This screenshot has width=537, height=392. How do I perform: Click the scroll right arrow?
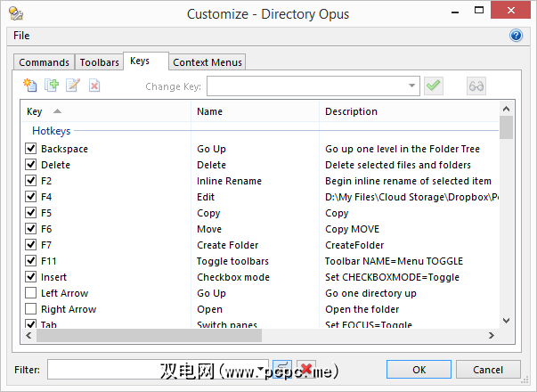coord(492,335)
